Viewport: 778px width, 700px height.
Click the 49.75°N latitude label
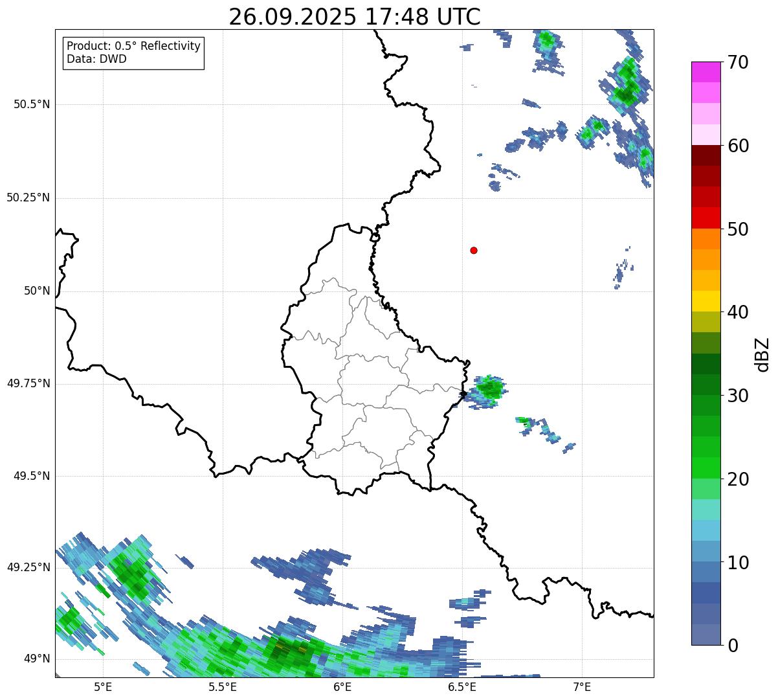(28, 383)
